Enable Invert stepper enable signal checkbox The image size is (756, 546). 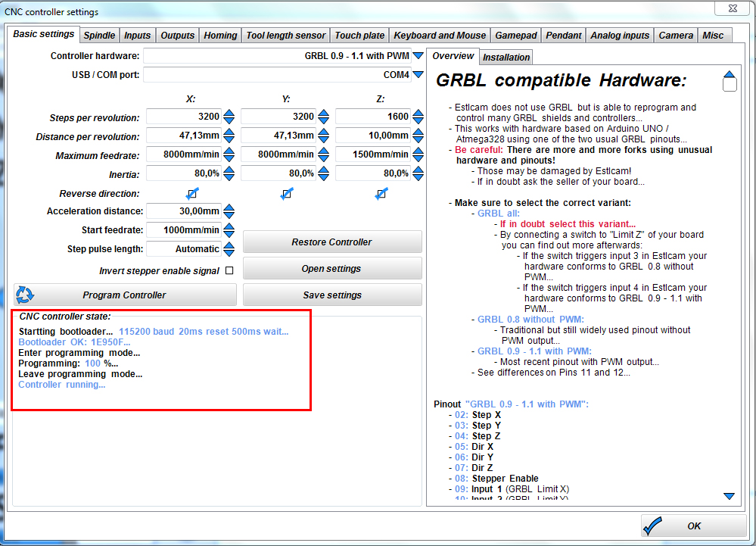point(229,270)
